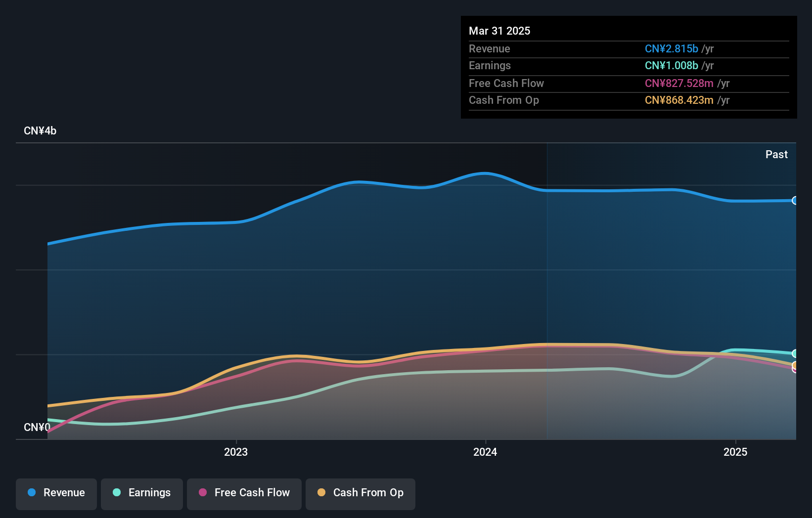Select the 2023 x-axis label
812x518 pixels.
[x=236, y=452]
